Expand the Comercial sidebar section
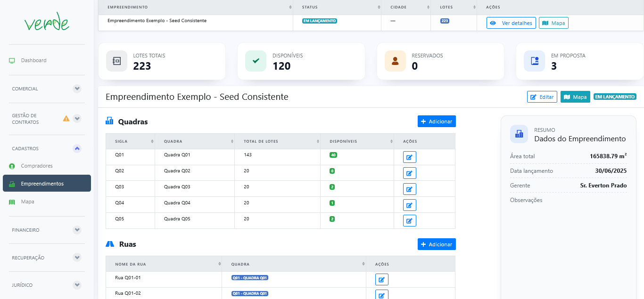Viewport: 644px width, 299px height. click(77, 89)
